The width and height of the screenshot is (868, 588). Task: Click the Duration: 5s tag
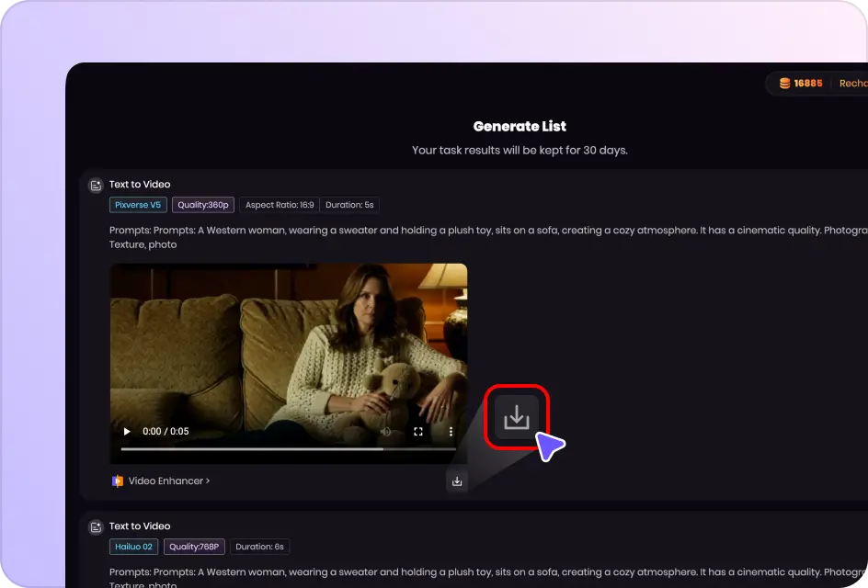(349, 205)
